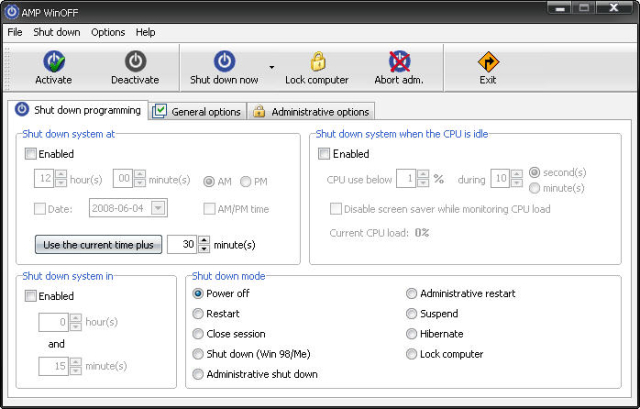Switch to General options tab
Image resolution: width=640 pixels, height=409 pixels.
(198, 111)
